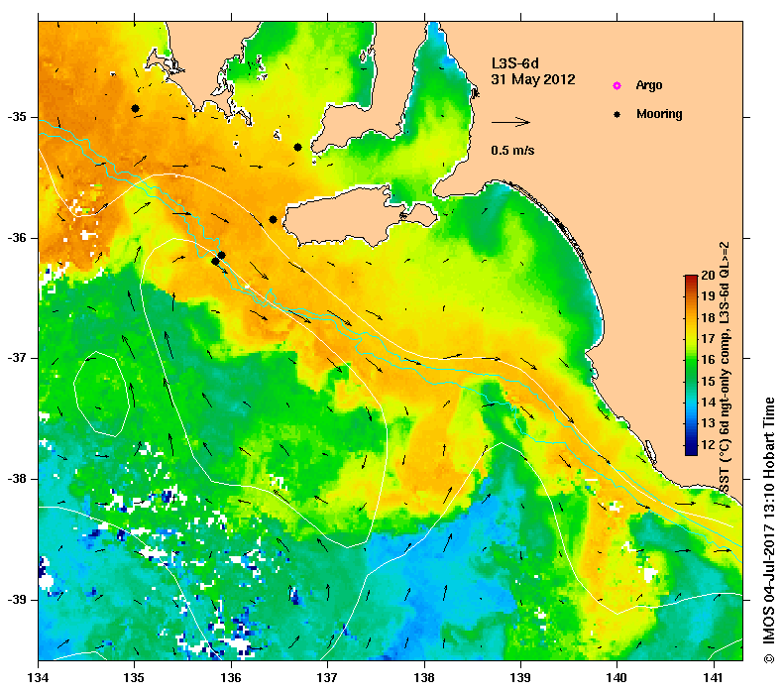Screen dimensions: 784x694
Task: Click the black Mooring legend dot
Action: click(x=617, y=114)
